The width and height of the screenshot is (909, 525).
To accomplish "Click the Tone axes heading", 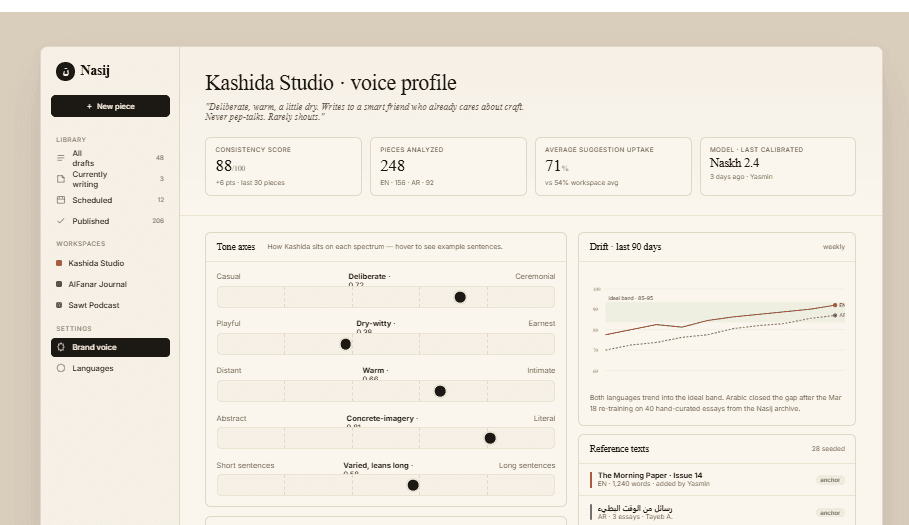I will [x=235, y=247].
